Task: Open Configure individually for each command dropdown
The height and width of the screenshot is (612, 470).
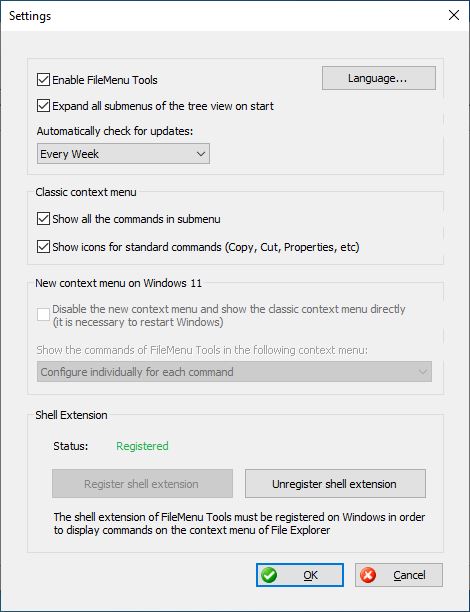Action: [234, 372]
